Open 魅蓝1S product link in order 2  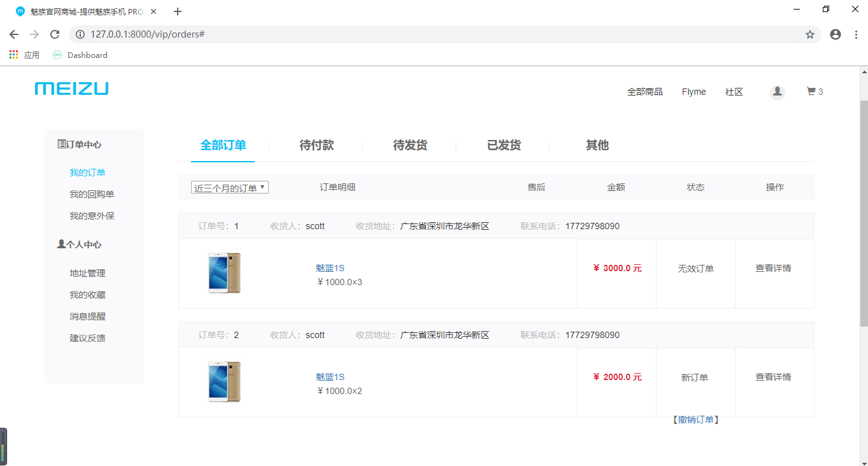point(330,377)
